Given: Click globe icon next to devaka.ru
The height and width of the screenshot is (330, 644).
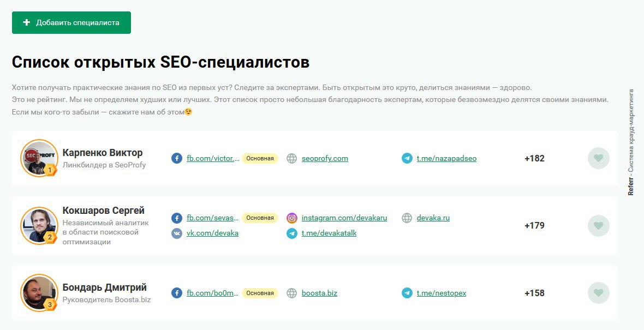Looking at the screenshot, I should pyautogui.click(x=407, y=218).
